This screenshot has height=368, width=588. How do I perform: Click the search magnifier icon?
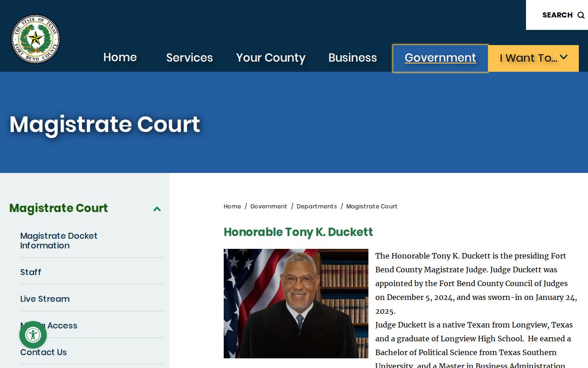tap(581, 15)
